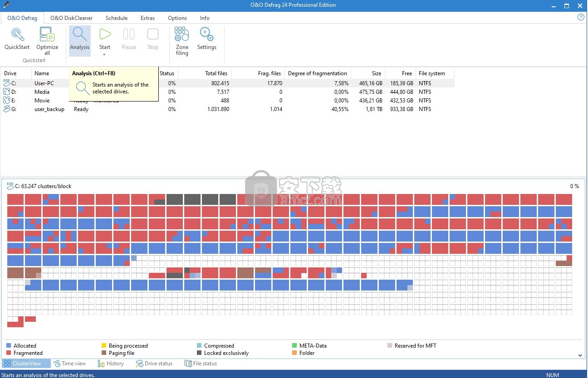Start defragmentation with the Start icon
The height and width of the screenshot is (378, 588).
[105, 34]
